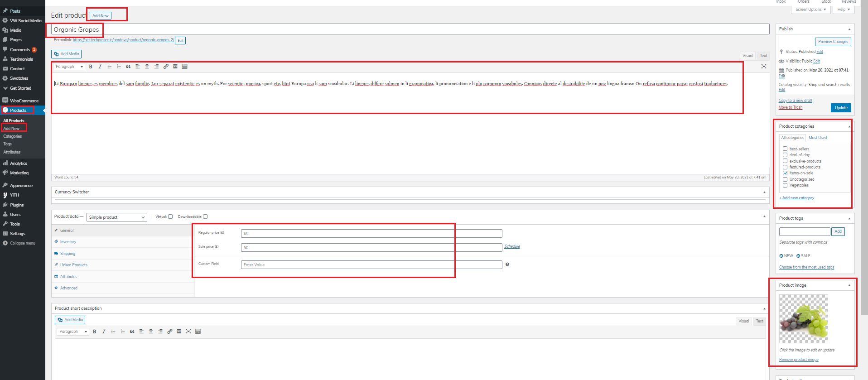
Task: Click the help icon beside Custom Field
Action: point(507,265)
